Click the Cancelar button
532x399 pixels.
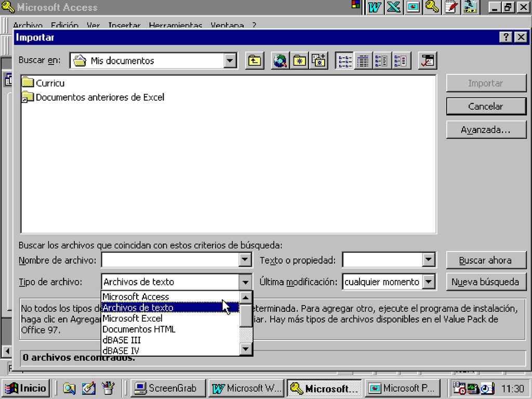(486, 107)
